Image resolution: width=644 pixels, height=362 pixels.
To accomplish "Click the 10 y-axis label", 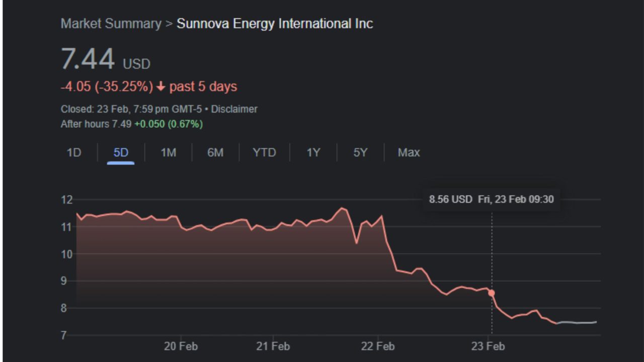I will [66, 254].
